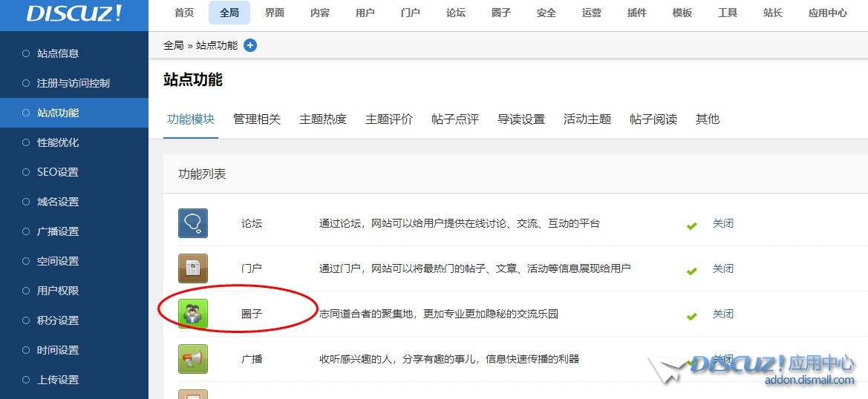Click the DISCUZ! logo at top left

[x=74, y=14]
